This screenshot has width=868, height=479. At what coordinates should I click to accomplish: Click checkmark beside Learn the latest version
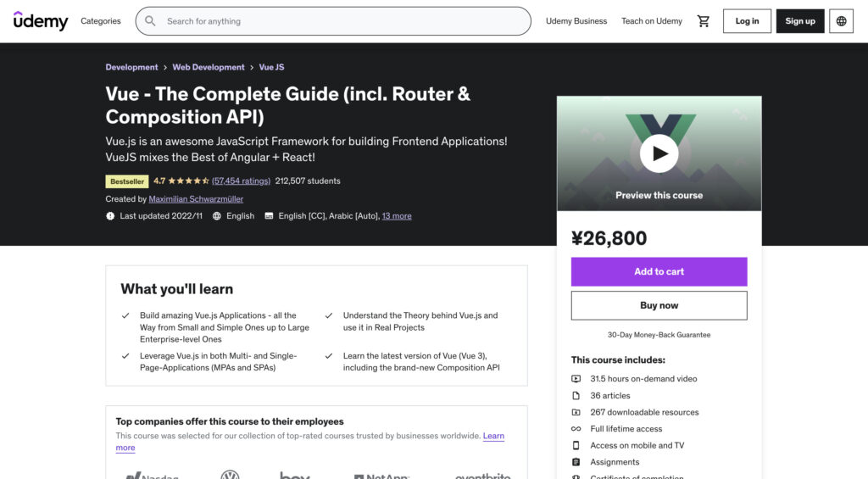(x=329, y=356)
